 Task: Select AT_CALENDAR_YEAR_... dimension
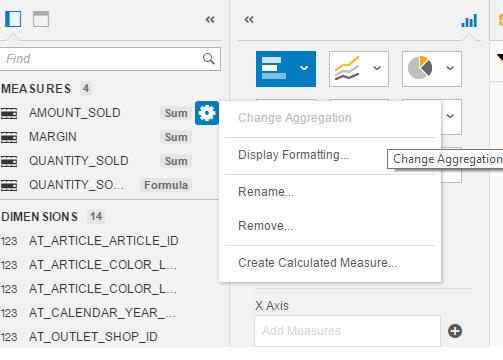pyautogui.click(x=102, y=313)
